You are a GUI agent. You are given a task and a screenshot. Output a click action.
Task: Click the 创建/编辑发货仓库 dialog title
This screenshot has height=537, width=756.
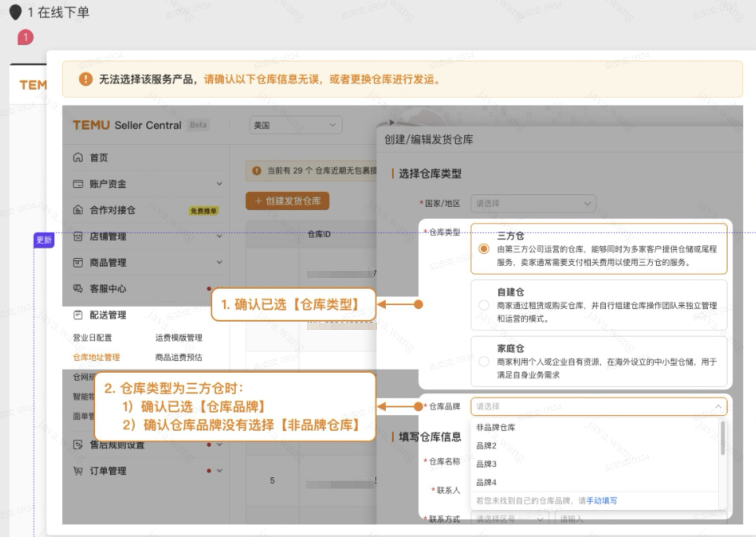pos(429,140)
